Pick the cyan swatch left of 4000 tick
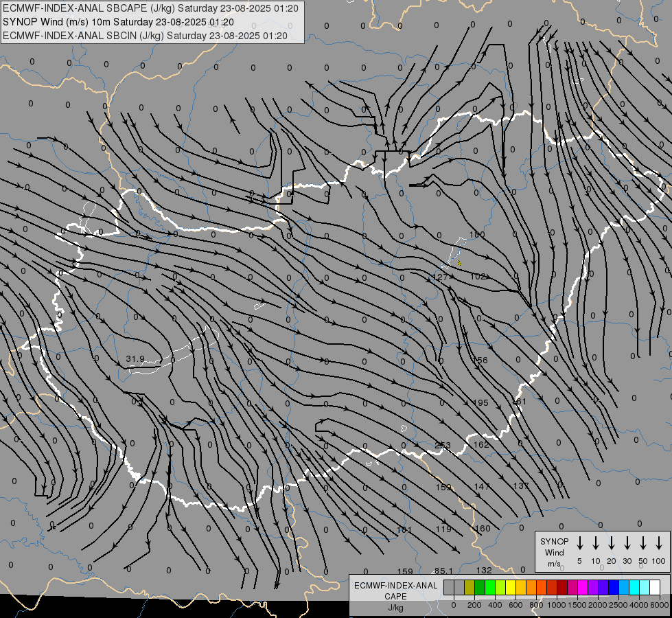Screen dimensions: 672x618 634,587
